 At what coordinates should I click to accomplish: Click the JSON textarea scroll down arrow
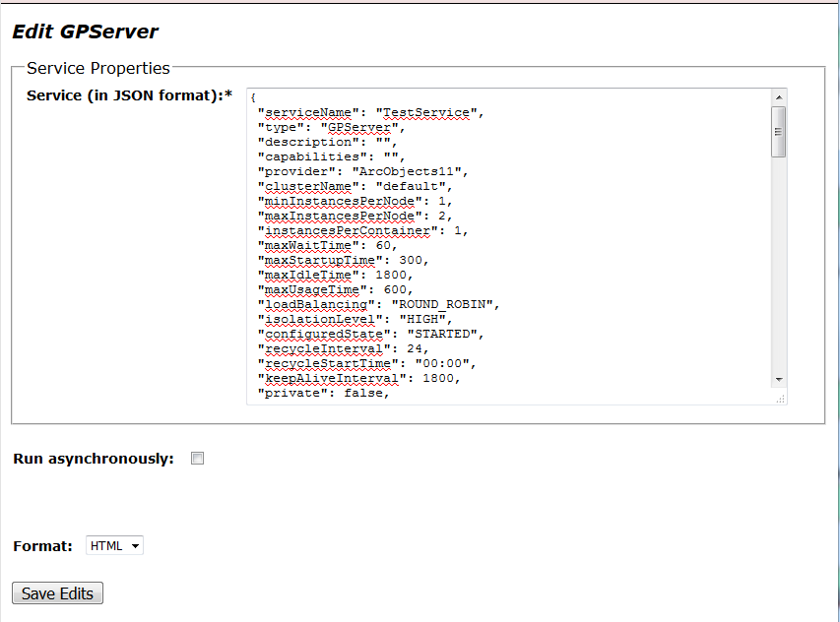[779, 379]
